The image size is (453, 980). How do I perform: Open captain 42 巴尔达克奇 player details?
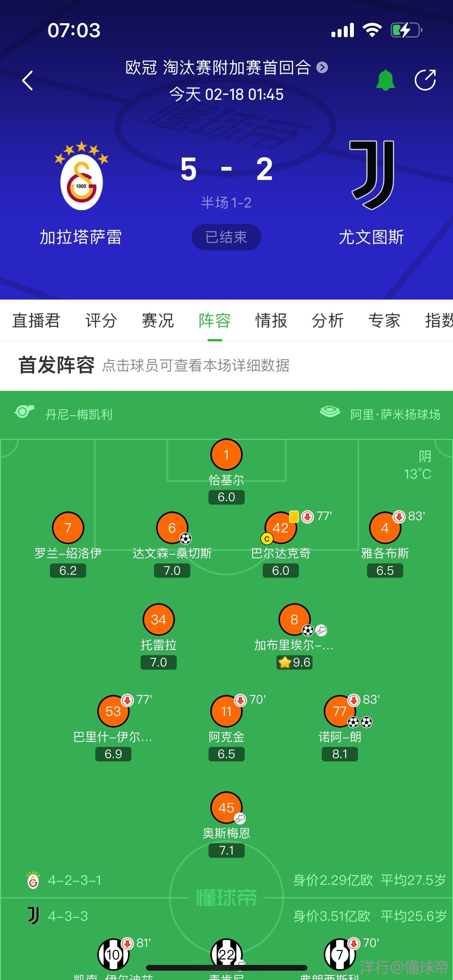[281, 528]
